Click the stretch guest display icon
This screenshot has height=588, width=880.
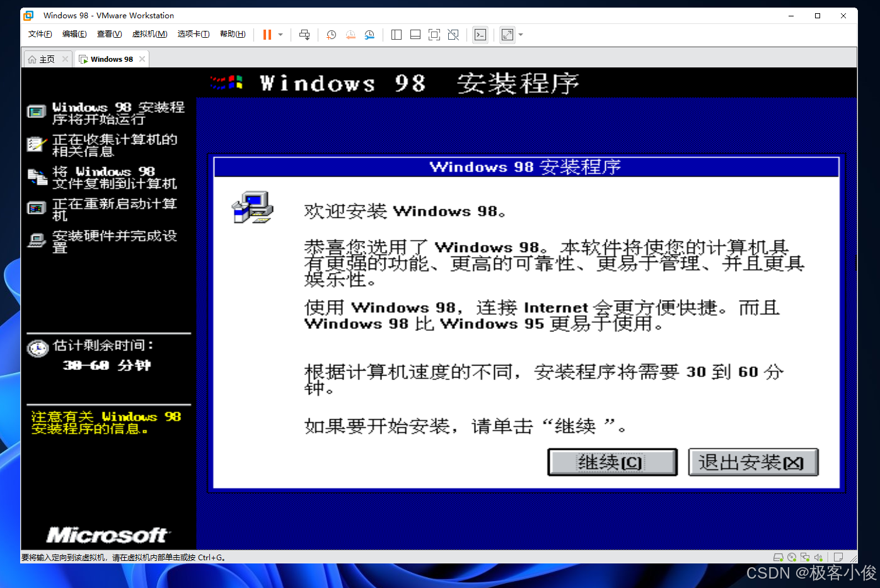[507, 35]
